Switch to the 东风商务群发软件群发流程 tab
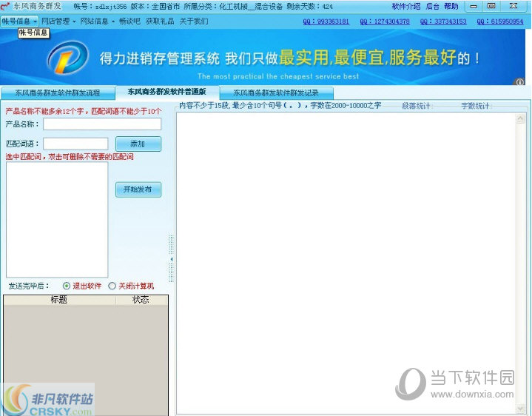 (x=58, y=93)
